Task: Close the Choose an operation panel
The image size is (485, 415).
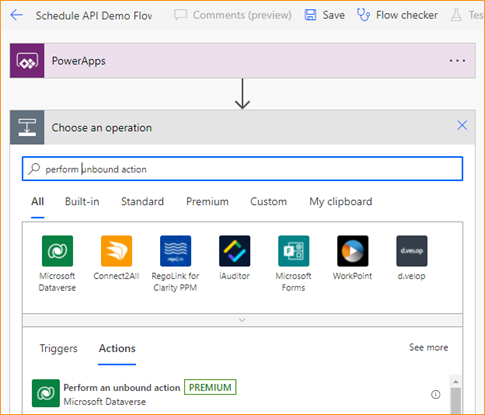Action: click(x=462, y=125)
